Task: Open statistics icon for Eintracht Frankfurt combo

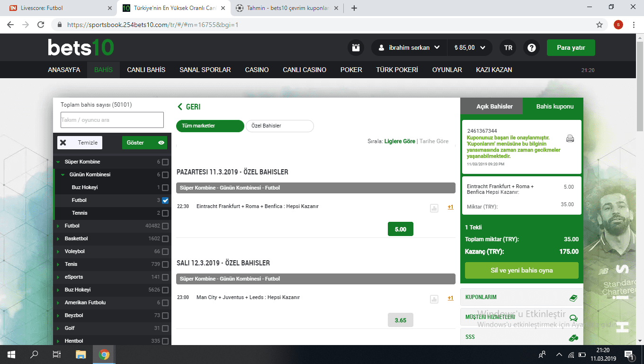Action: 434,208
